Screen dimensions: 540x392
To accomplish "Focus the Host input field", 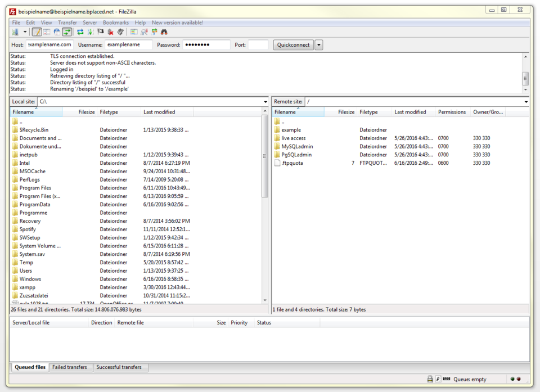I will point(49,45).
